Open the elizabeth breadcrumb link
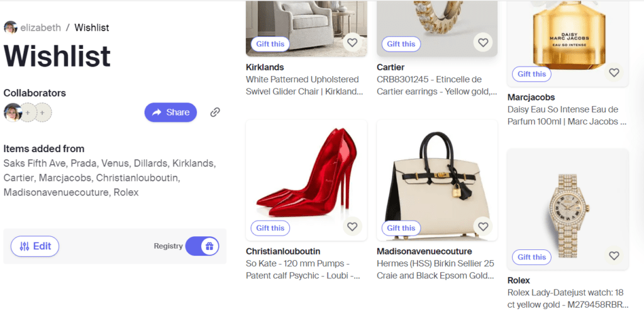The height and width of the screenshot is (311, 644). coord(40,28)
